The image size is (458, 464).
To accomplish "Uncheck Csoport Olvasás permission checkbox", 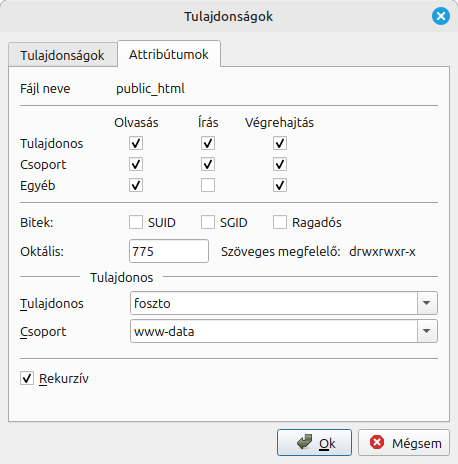I will (x=136, y=164).
